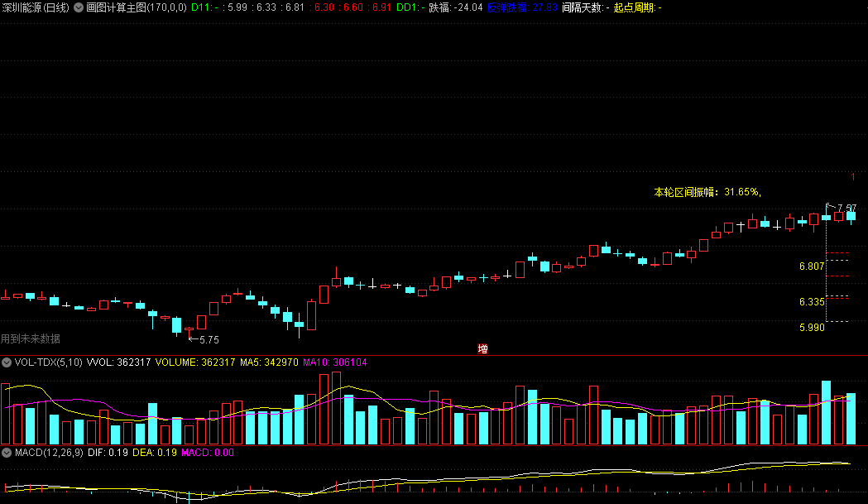Click the 用到未来数据 warning text

pos(31,338)
